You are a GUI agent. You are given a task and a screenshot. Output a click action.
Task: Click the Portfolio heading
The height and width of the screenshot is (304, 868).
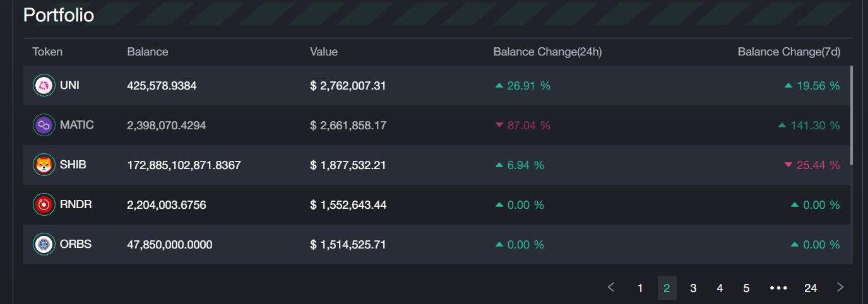pos(59,15)
